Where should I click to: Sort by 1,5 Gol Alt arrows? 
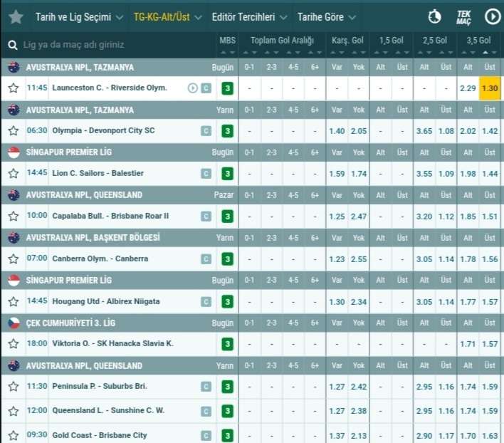tap(381, 53)
